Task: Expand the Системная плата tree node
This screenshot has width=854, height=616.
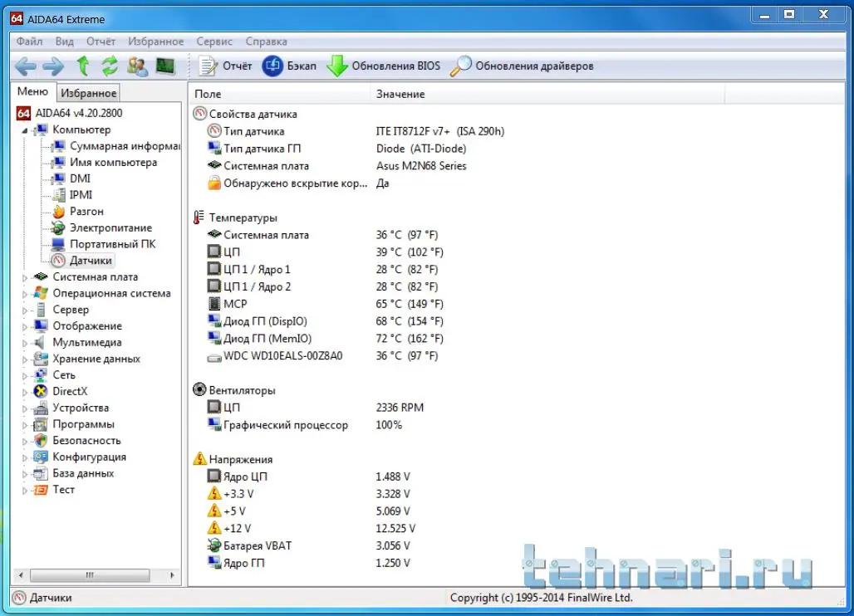Action: tap(25, 277)
